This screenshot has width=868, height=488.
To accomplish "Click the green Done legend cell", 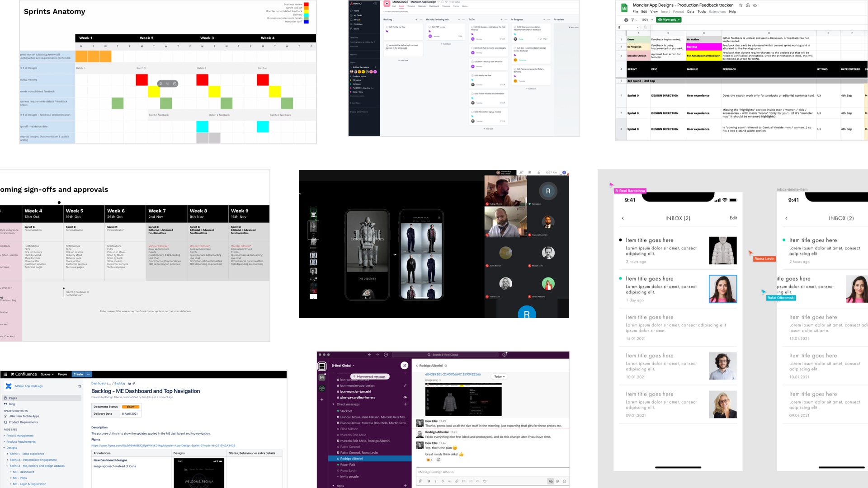I will click(638, 39).
